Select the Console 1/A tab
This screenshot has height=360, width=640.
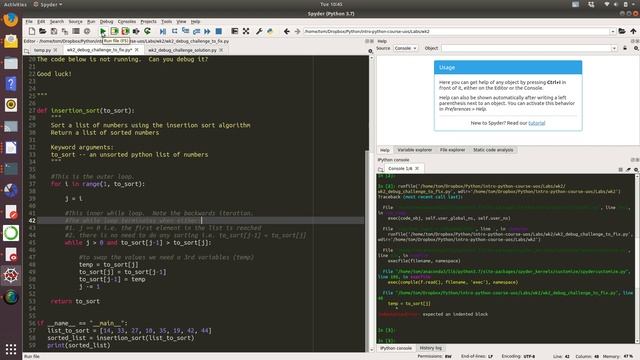tap(400, 169)
